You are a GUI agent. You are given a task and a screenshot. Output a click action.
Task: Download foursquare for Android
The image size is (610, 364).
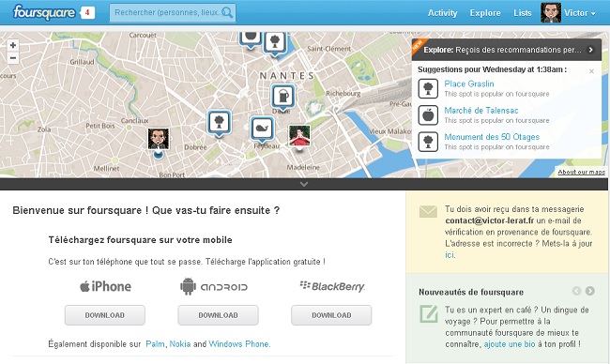pos(218,315)
